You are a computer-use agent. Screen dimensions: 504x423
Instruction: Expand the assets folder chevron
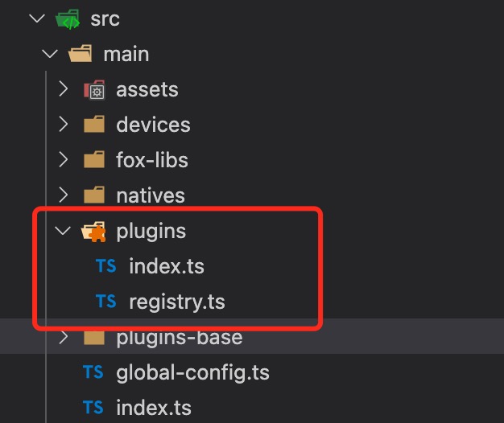coord(64,89)
